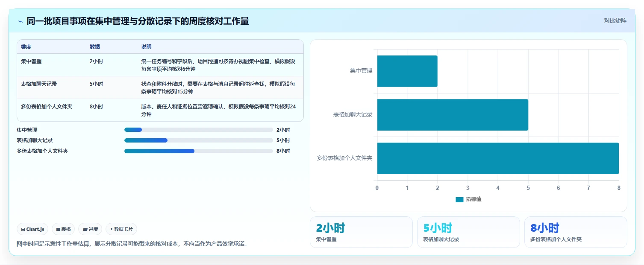The image size is (644, 265).
Task: Click the 2小时 cell in the table
Action: tap(96, 61)
